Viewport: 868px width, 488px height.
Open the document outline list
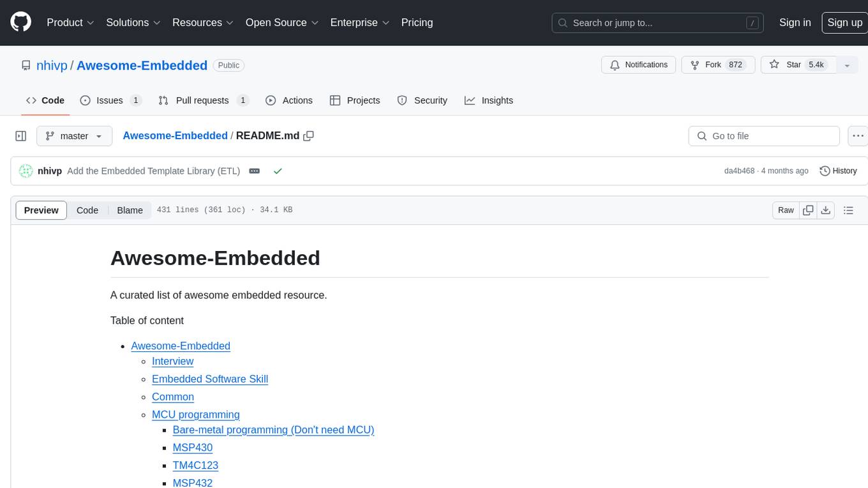[x=848, y=210]
